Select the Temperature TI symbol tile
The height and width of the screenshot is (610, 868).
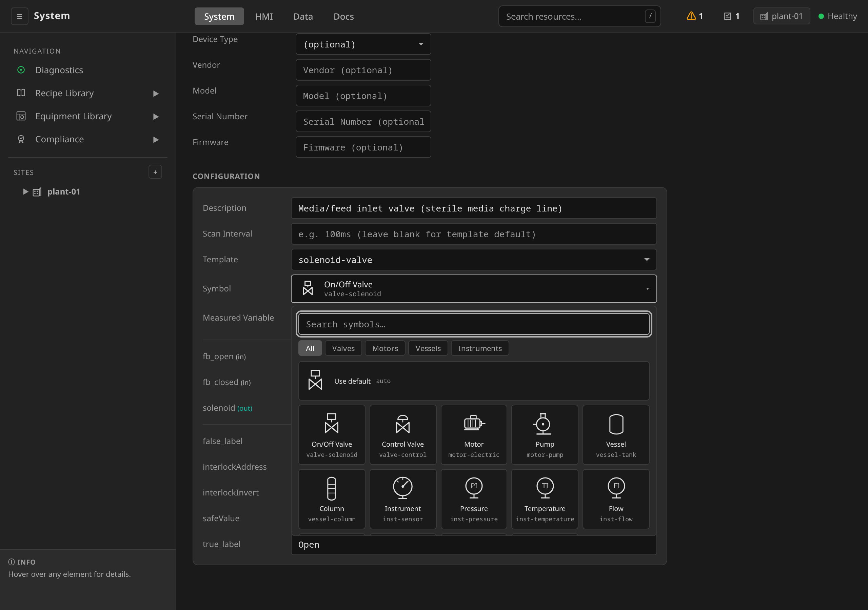pyautogui.click(x=545, y=499)
